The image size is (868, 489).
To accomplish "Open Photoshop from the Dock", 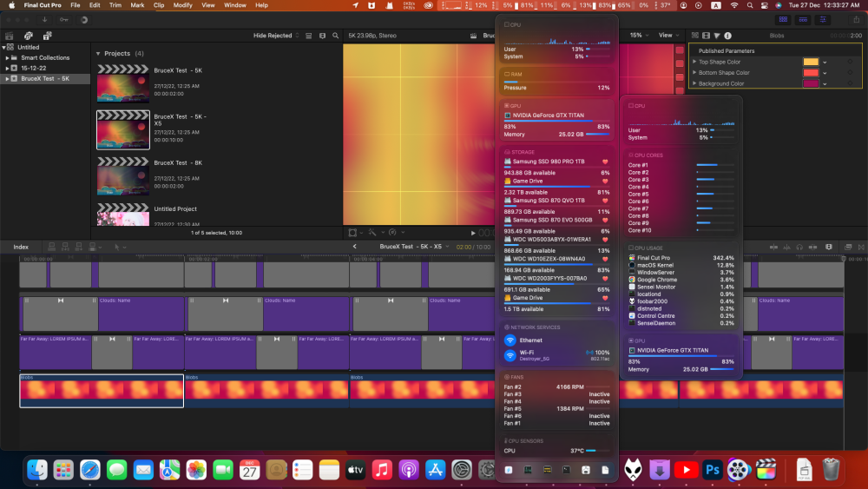I will point(713,470).
